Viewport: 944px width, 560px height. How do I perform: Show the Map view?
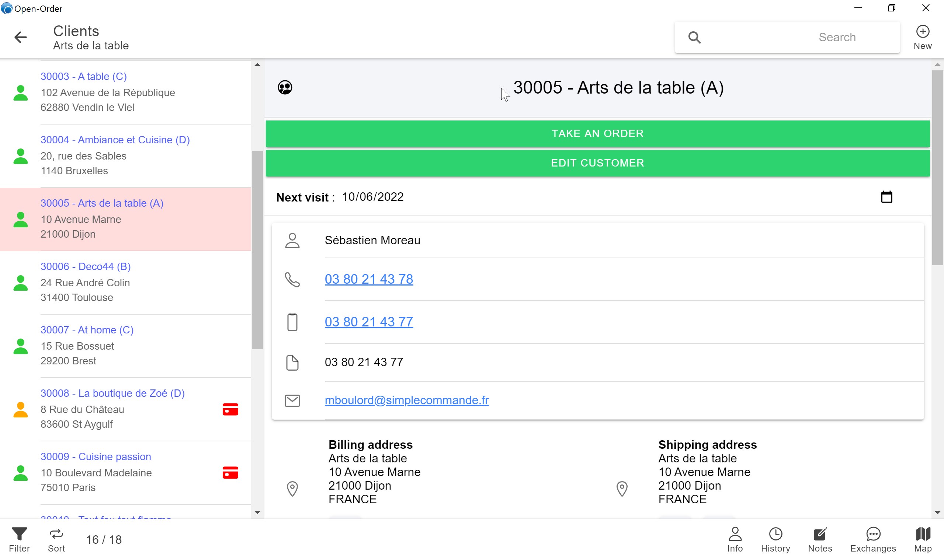coord(923,540)
